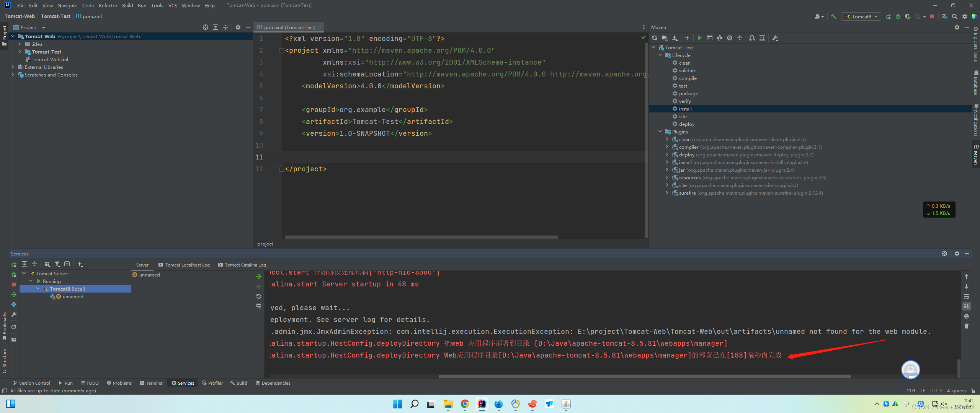Click Filter icon in Services toolbar
The width and height of the screenshot is (980, 413).
tap(57, 264)
